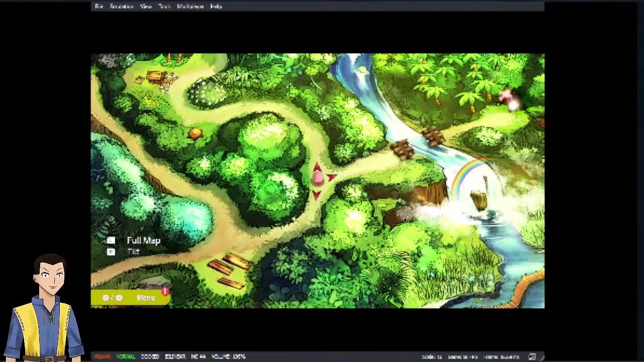Click the red up arrow above player marker
Image resolution: width=644 pixels, height=362 pixels.
[x=317, y=166]
